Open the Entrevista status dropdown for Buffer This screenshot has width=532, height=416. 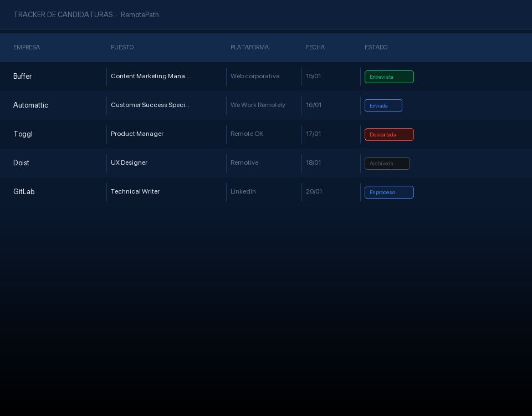point(389,77)
